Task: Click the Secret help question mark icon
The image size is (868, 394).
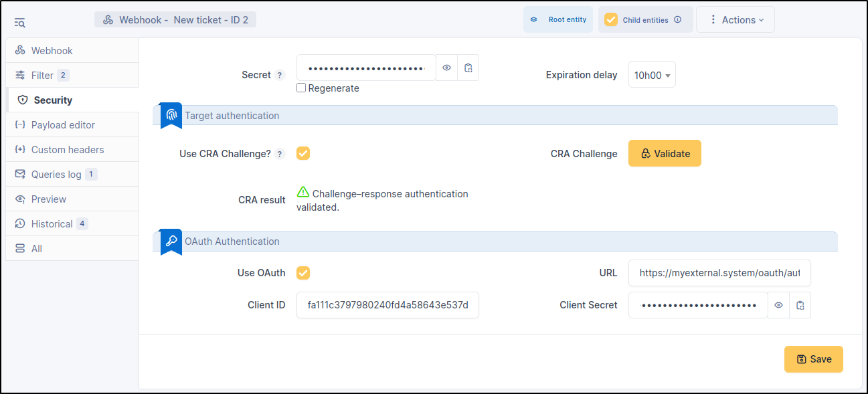Action: point(280,76)
